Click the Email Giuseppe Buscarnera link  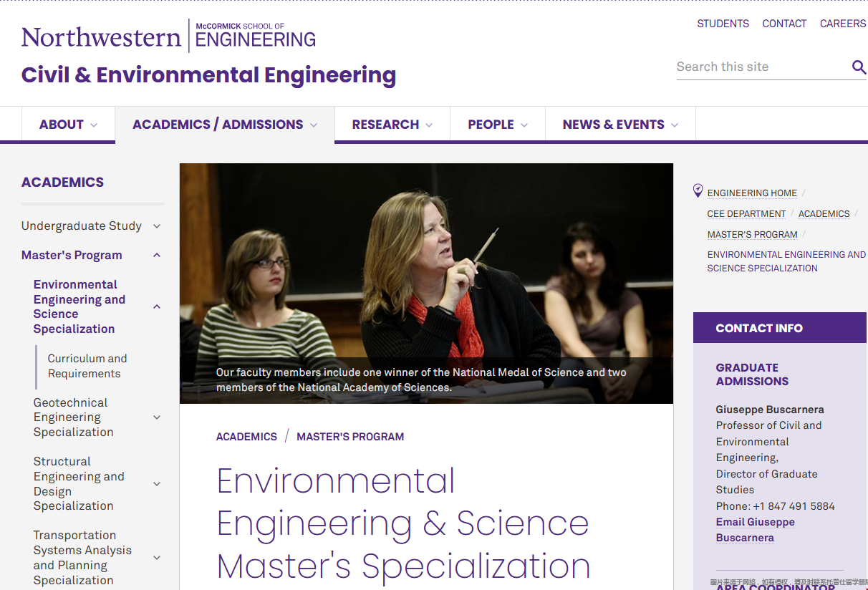[755, 530]
